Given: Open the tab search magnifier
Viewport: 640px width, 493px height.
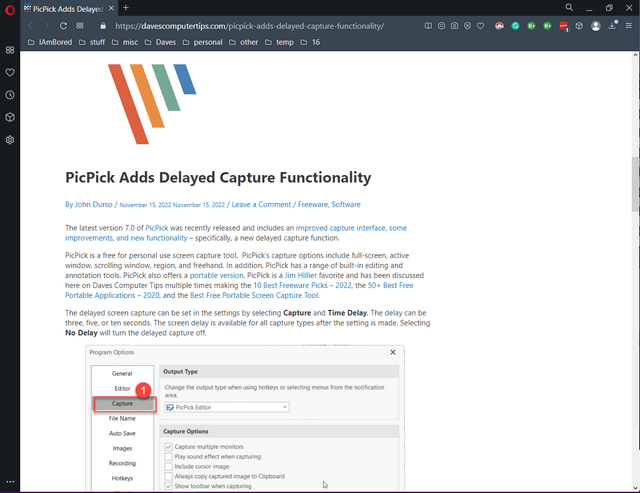Looking at the screenshot, I should point(569,7).
